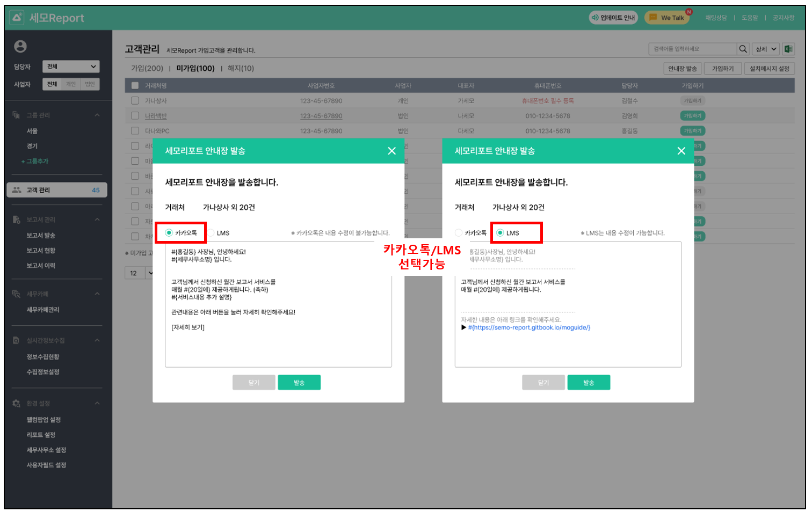Switch to the 가입(200) tab

click(x=147, y=68)
